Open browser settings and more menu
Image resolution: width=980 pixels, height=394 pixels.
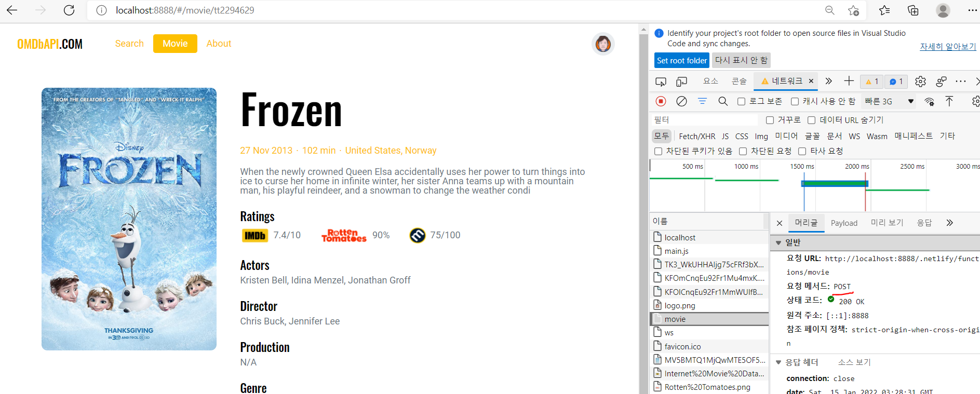[972, 10]
